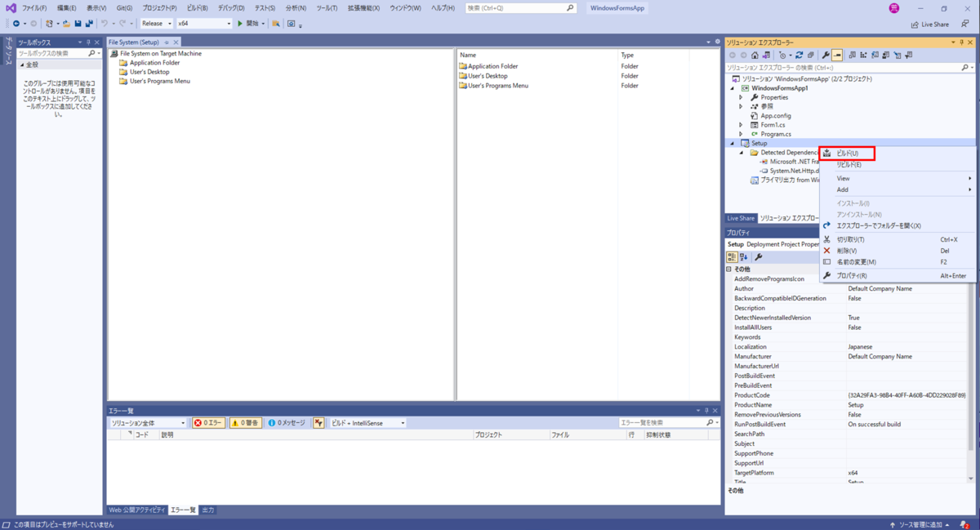
Task: Choose Cut (切り取り(T)) from context menu
Action: [x=897, y=239]
